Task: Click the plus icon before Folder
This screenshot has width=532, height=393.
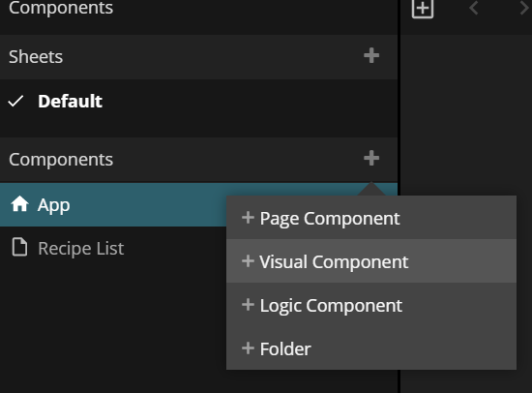Action: 248,348
